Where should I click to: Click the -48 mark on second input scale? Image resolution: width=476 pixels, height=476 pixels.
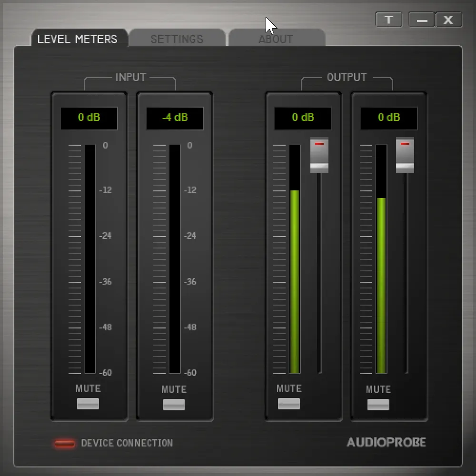coord(190,327)
